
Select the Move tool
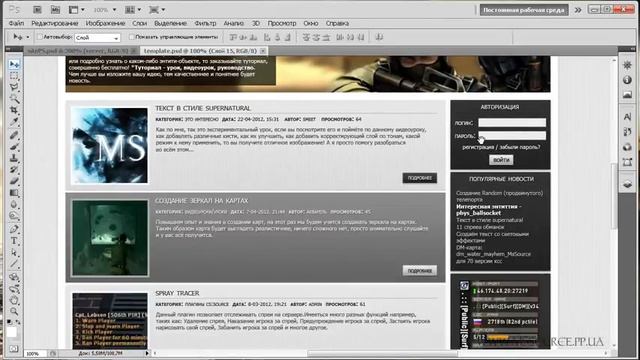pos(14,64)
